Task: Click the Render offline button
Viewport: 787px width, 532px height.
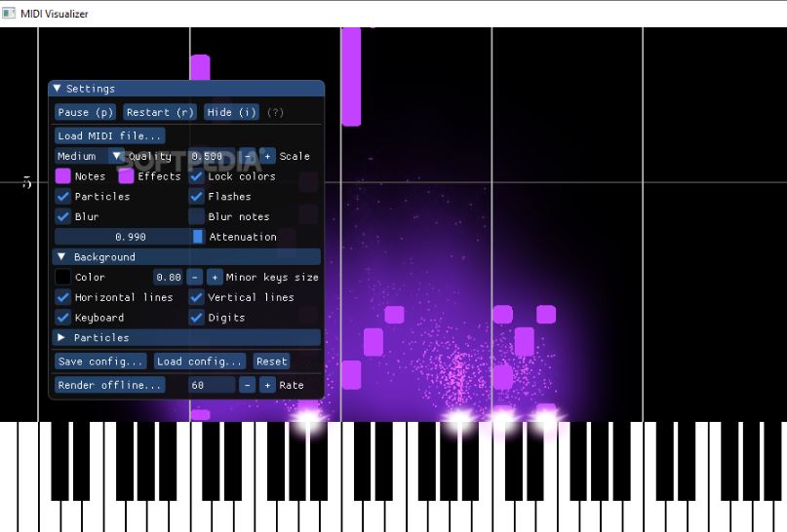Action: [x=110, y=385]
